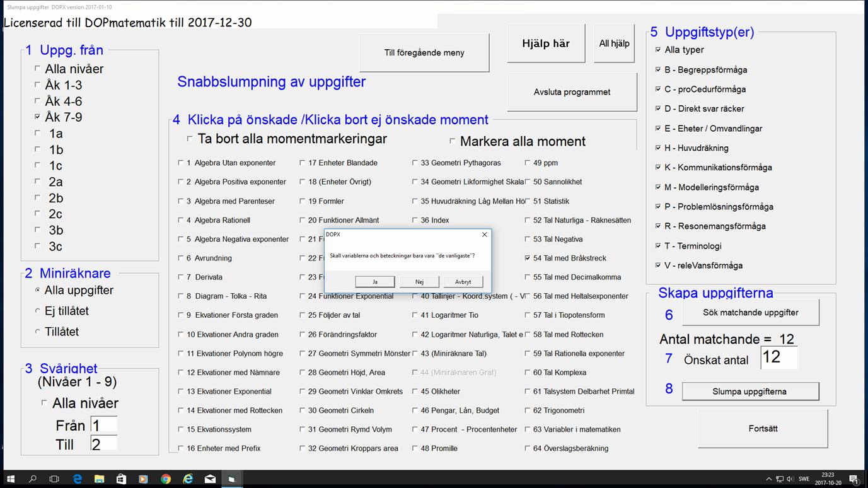The width and height of the screenshot is (868, 488).
Task: Uncheck the 54 Tal med Bråkstreck checkbox
Action: point(528,259)
